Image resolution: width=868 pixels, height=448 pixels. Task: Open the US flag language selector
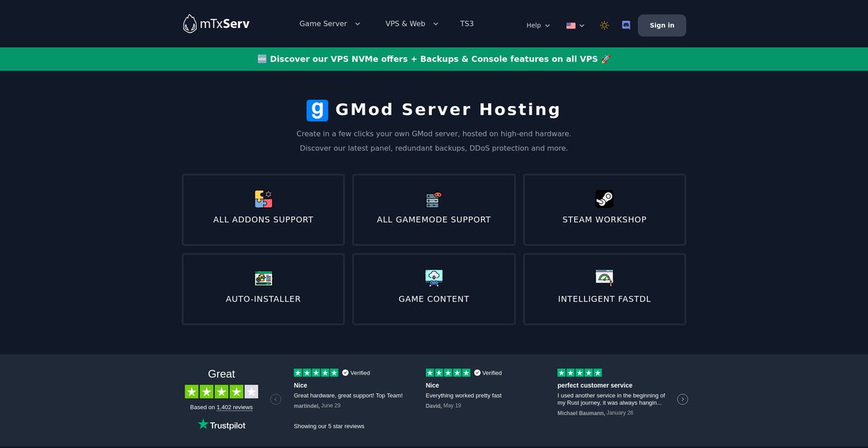575,25
